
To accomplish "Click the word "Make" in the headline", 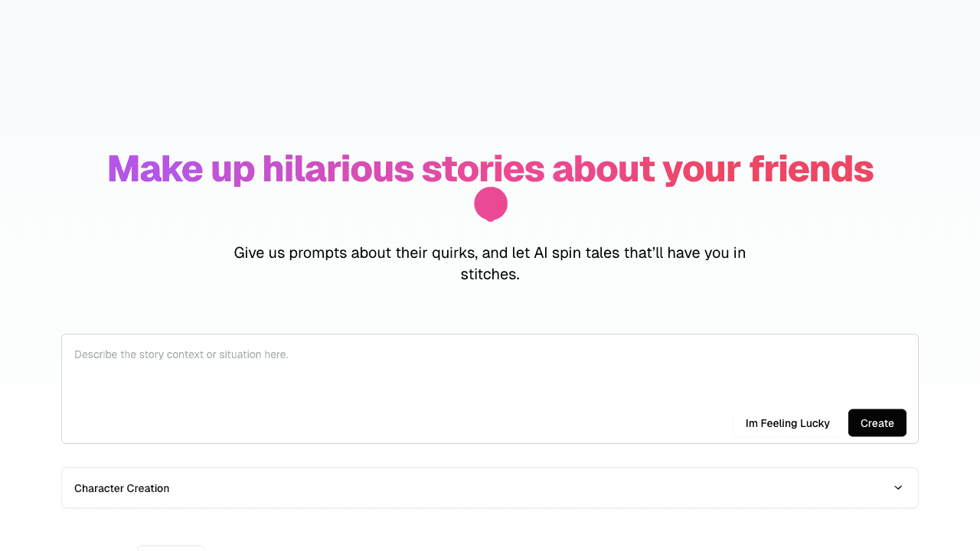I will [155, 169].
